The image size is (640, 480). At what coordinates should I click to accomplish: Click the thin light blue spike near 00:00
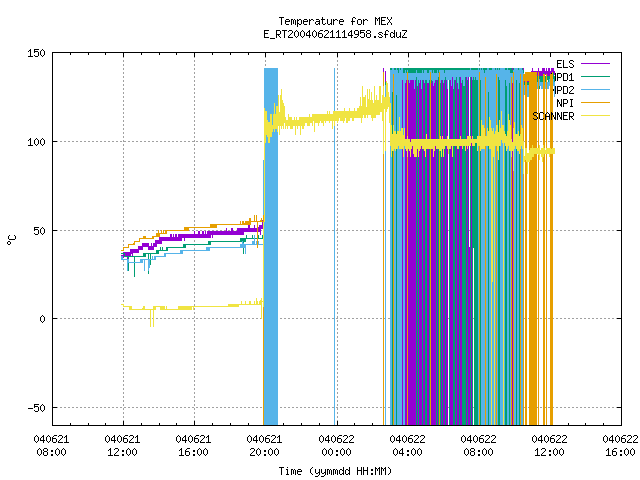335,247
